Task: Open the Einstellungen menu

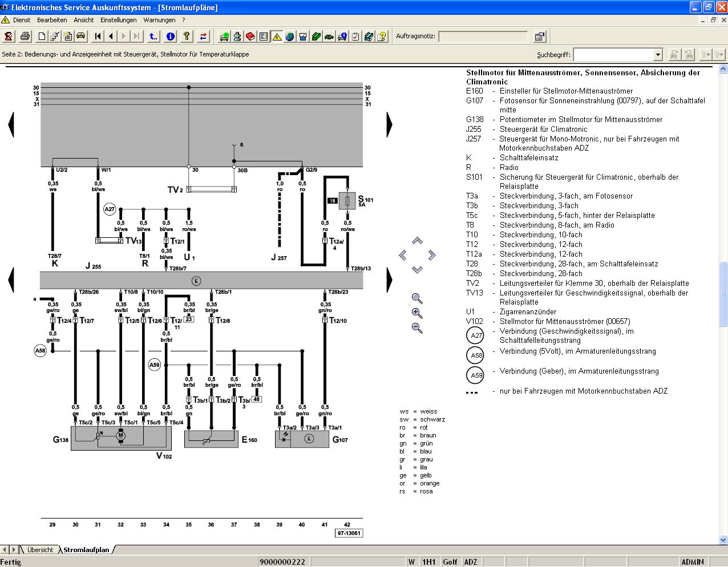Action: click(118, 20)
